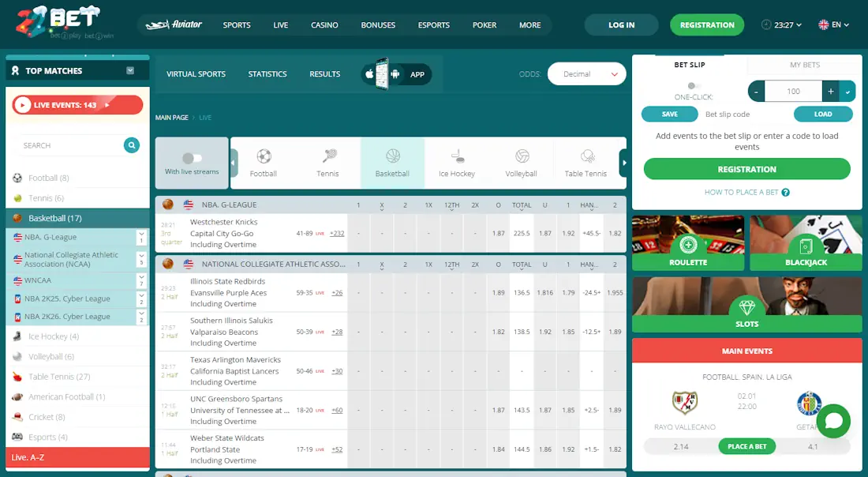The image size is (868, 477).
Task: Open the ESPORTS menu item
Action: (433, 24)
